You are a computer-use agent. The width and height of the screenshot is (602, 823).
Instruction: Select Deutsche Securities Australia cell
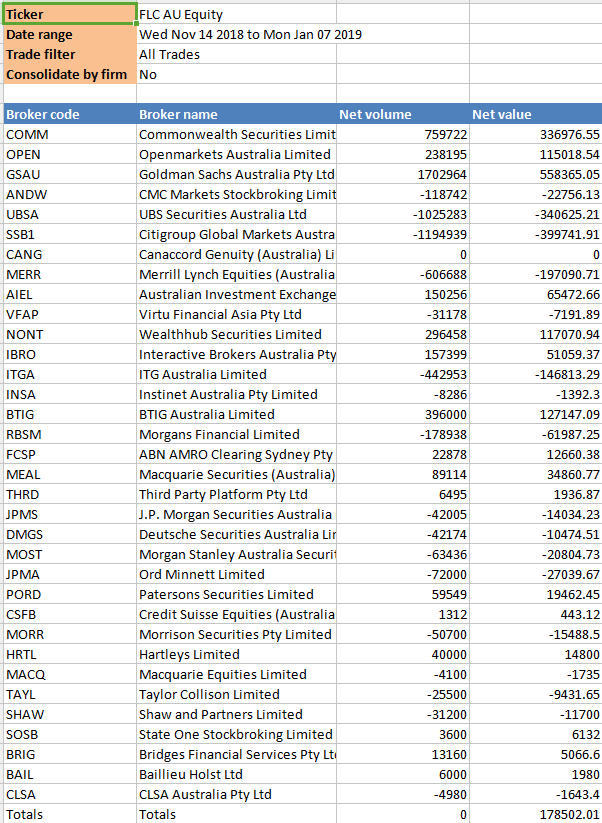point(236,534)
